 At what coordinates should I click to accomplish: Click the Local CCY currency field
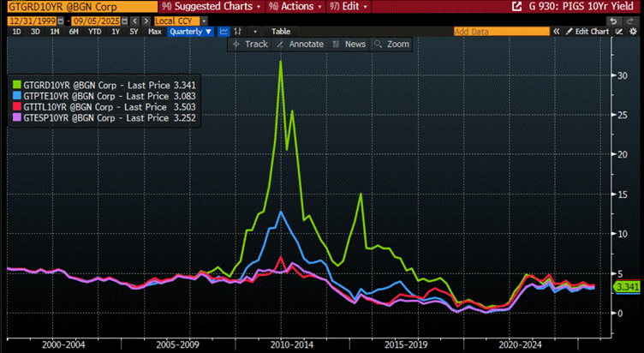point(177,21)
